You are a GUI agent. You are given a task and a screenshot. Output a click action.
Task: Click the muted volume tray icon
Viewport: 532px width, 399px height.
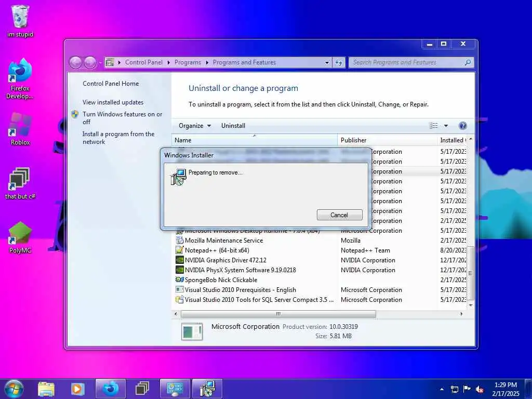point(480,389)
